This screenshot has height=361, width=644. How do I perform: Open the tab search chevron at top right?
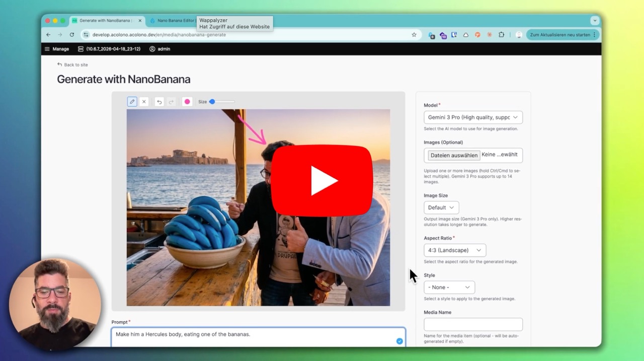[x=595, y=21]
